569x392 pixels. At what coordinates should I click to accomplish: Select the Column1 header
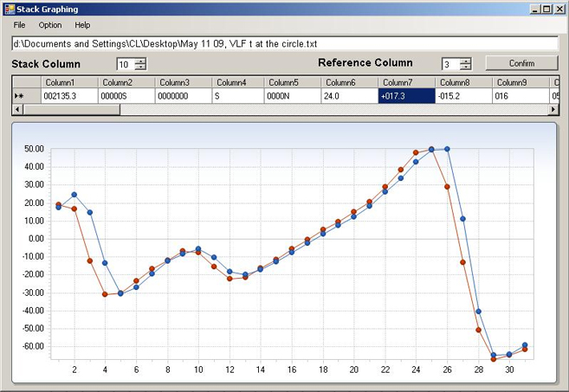pos(69,82)
